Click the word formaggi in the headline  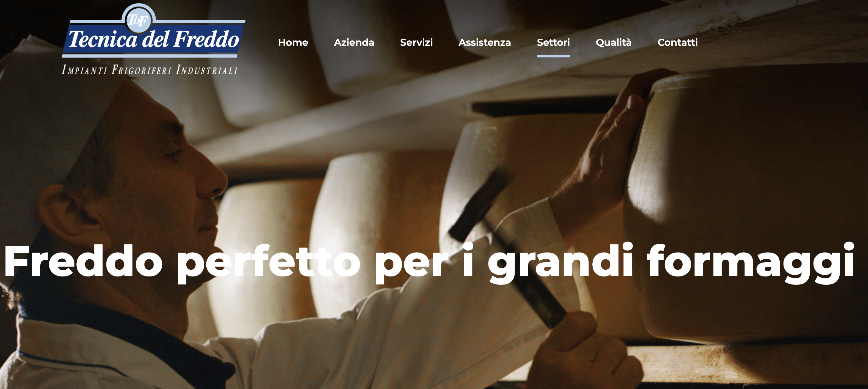coord(750,264)
